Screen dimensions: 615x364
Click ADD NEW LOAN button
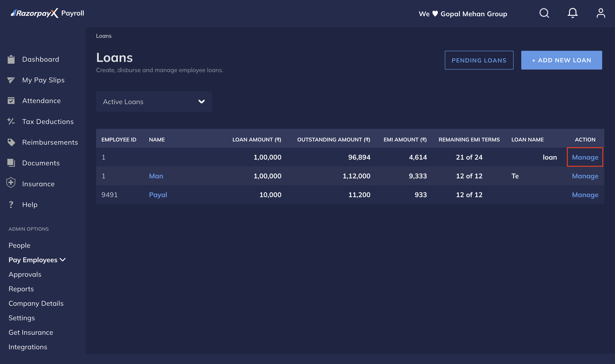[x=562, y=60]
